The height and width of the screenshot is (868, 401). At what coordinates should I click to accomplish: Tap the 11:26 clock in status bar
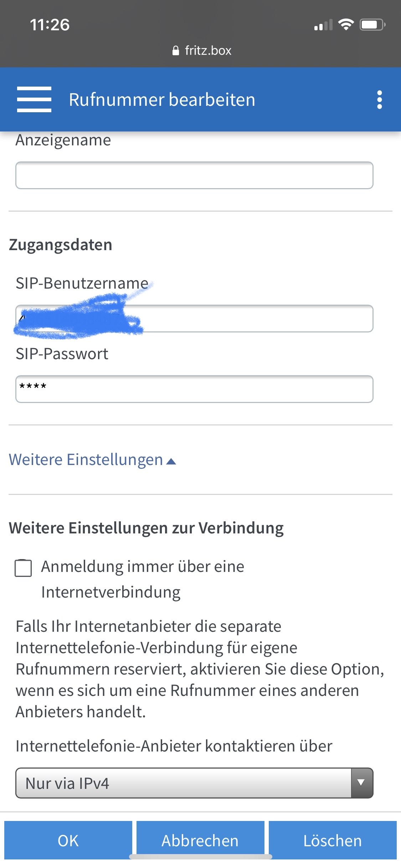[x=50, y=25]
